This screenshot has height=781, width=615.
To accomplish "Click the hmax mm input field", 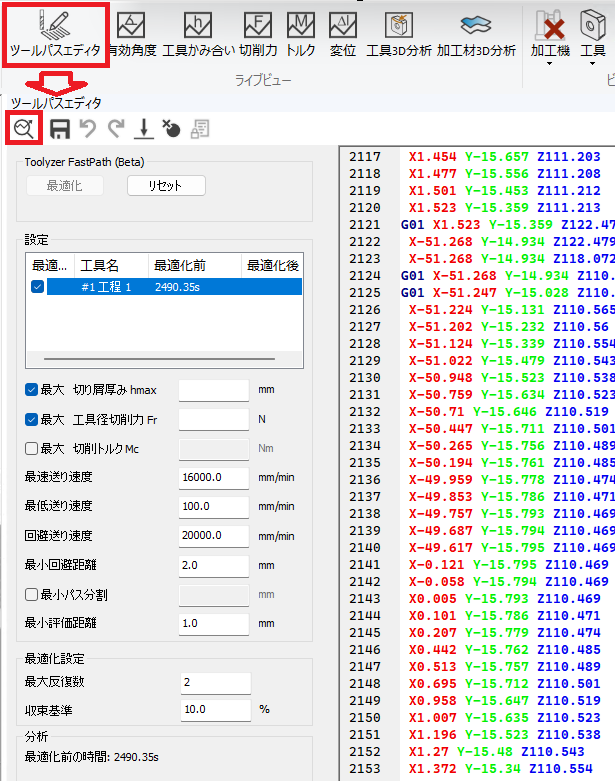I will coord(214,390).
